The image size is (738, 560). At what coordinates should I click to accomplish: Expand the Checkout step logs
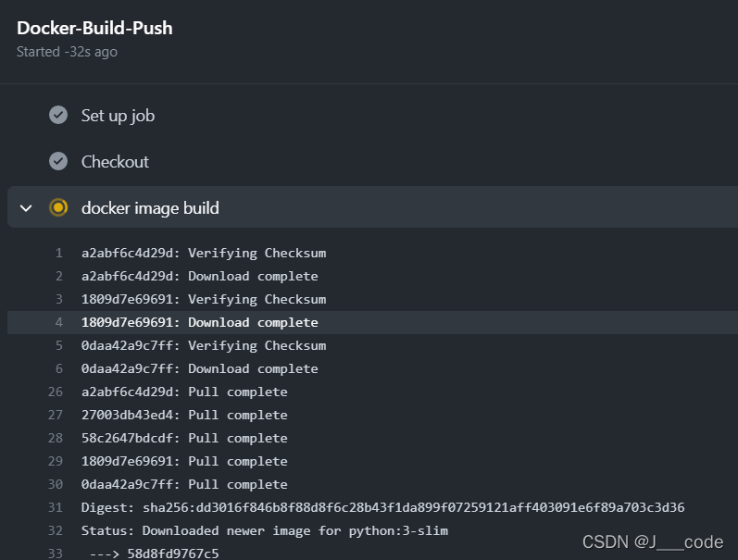115,162
